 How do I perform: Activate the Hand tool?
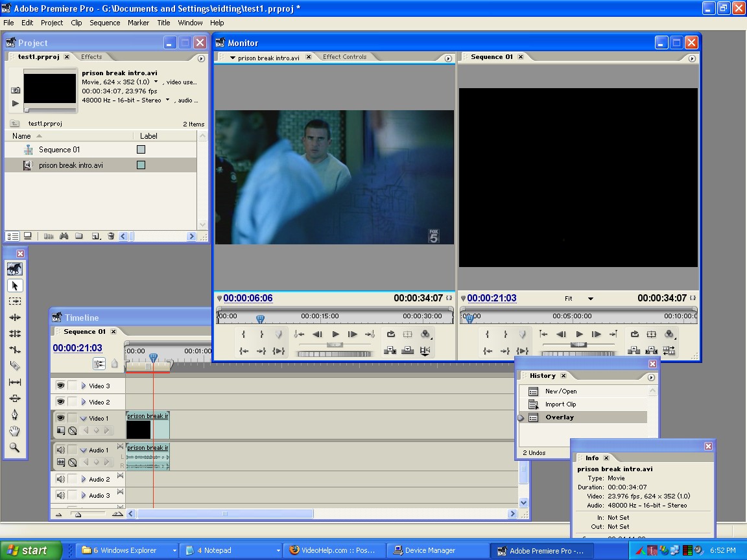15,431
